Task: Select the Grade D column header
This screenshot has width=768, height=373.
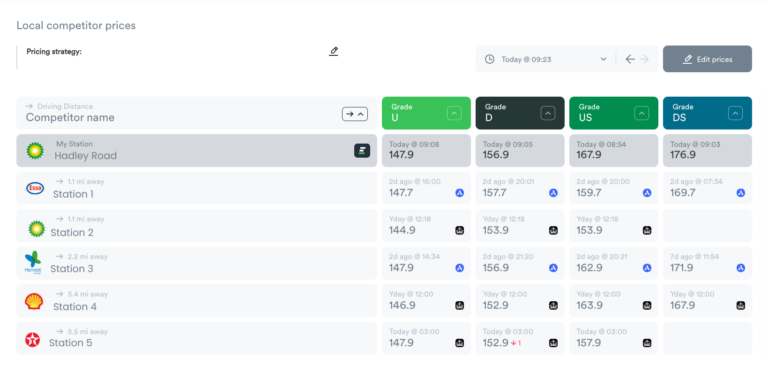Action: pos(520,113)
